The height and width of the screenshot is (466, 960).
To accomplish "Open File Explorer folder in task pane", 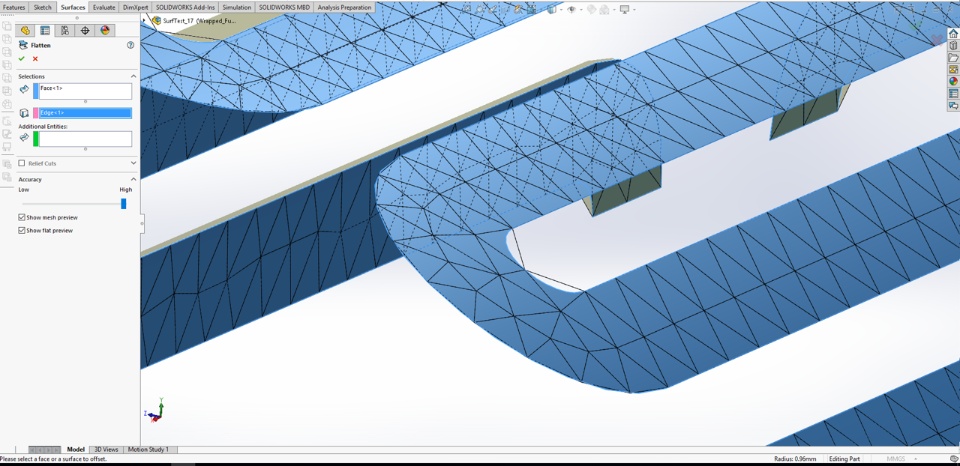I will (953, 58).
